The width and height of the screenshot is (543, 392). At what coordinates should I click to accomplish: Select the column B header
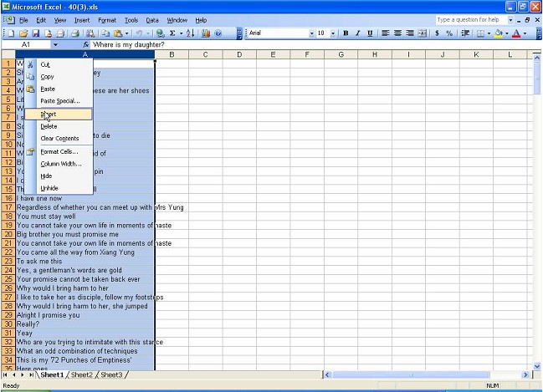(x=172, y=54)
